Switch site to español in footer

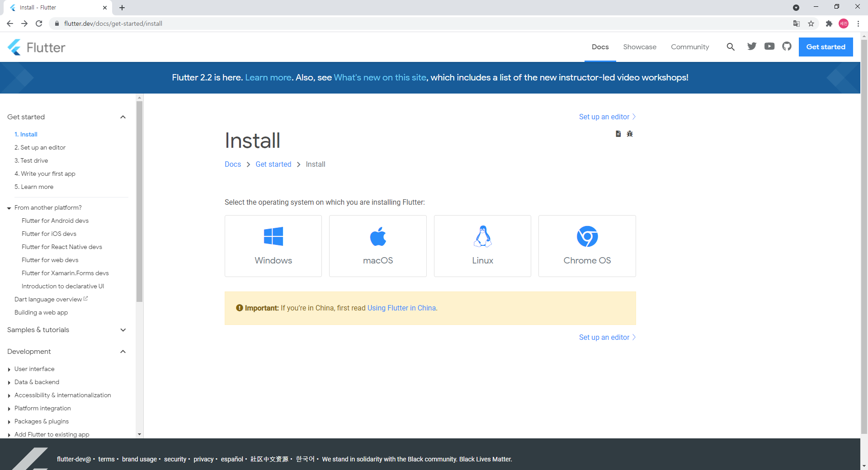click(x=232, y=459)
